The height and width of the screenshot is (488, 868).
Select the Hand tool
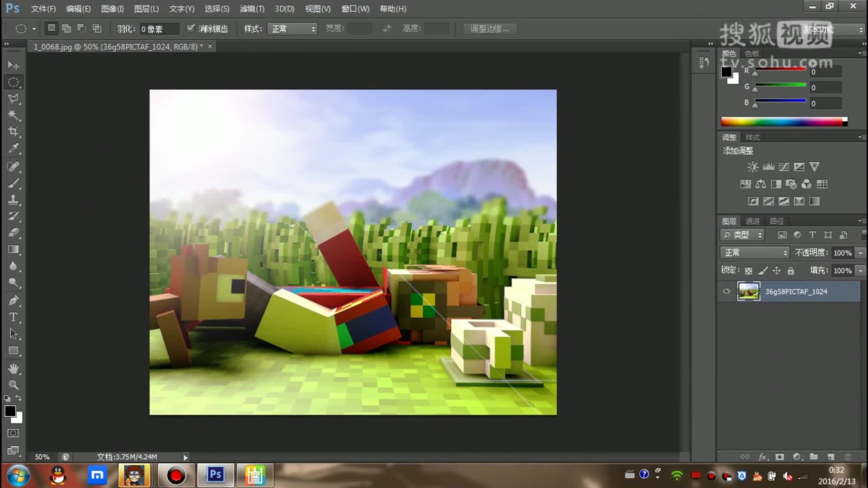(13, 369)
